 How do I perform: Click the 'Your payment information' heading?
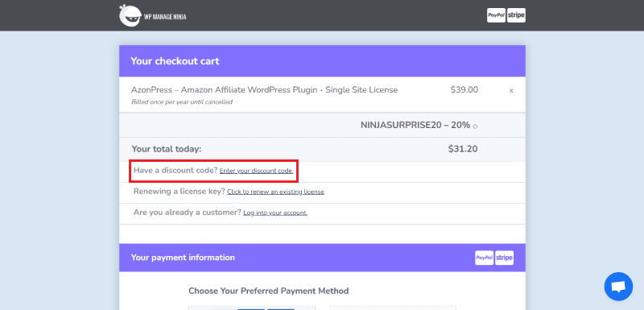click(x=183, y=258)
